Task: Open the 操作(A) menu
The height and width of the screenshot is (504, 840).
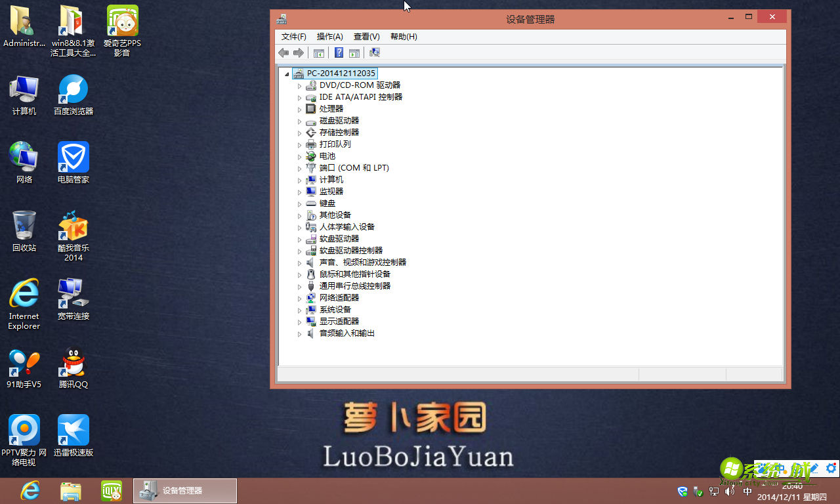Action: (329, 37)
